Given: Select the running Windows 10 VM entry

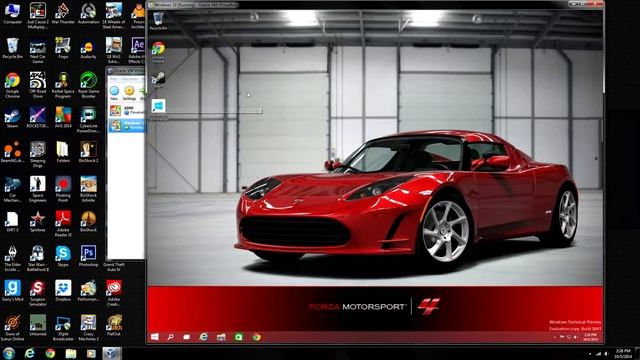Looking at the screenshot, I should tap(127, 125).
